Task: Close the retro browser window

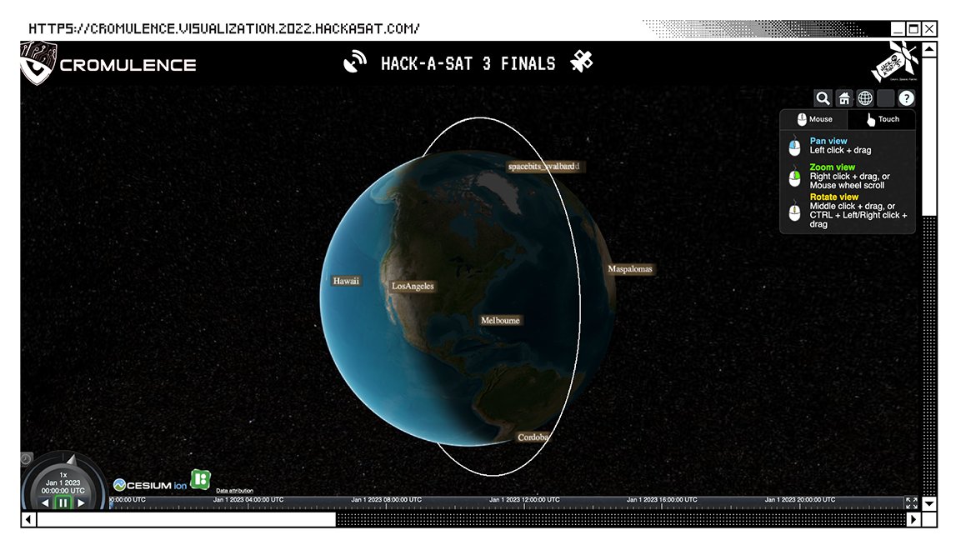Action: click(x=929, y=28)
